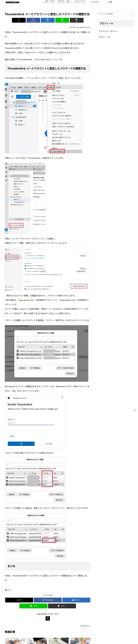This screenshot has width=138, height=644.
Task: Open the screenshot showing the ツール menu
Action: click(44, 118)
